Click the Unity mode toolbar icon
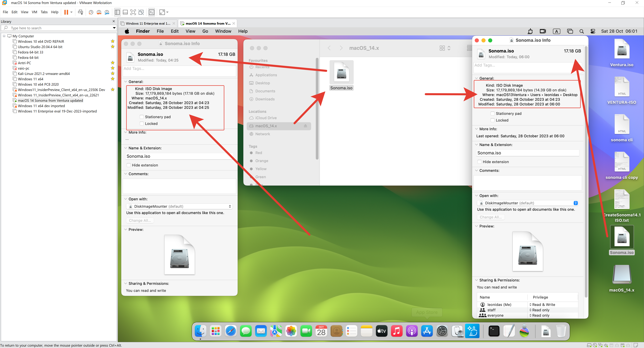Viewport: 644px width, 348px height. (x=141, y=12)
